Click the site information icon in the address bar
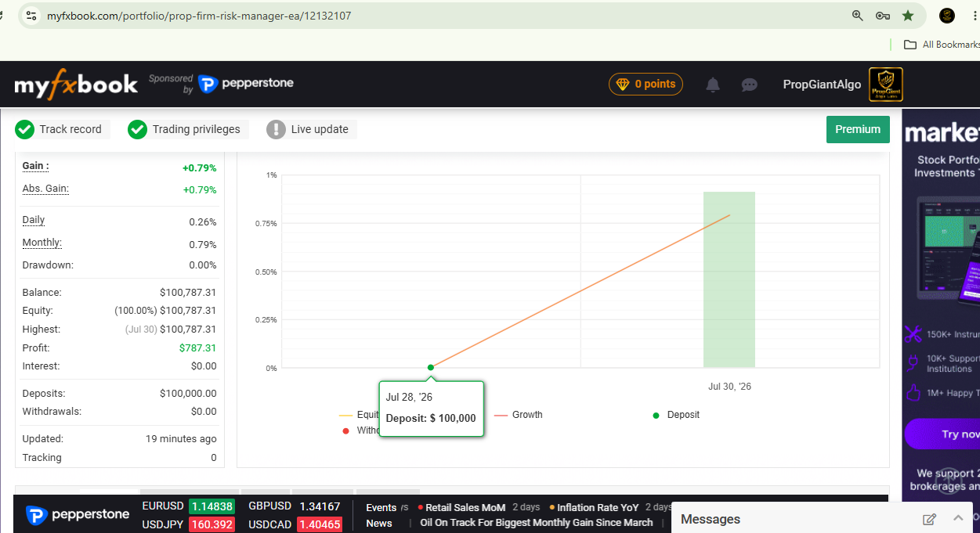Image resolution: width=980 pixels, height=533 pixels. (31, 16)
